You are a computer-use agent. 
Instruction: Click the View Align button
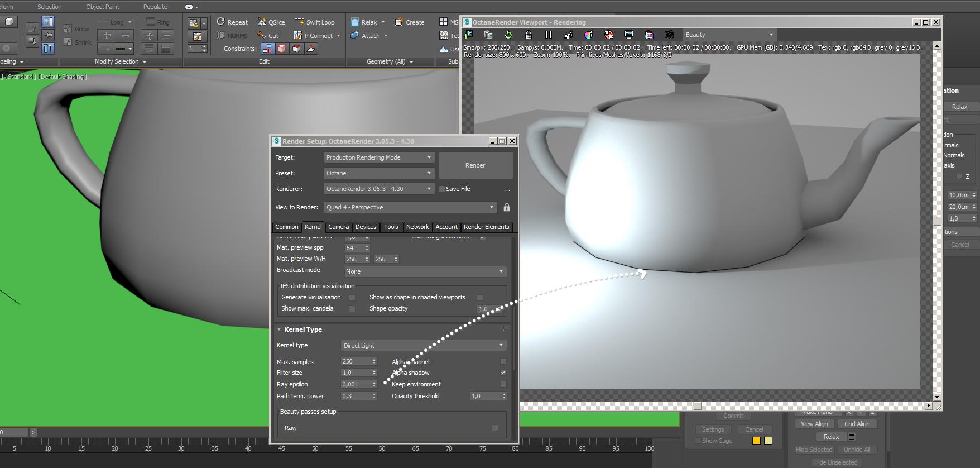pos(814,424)
